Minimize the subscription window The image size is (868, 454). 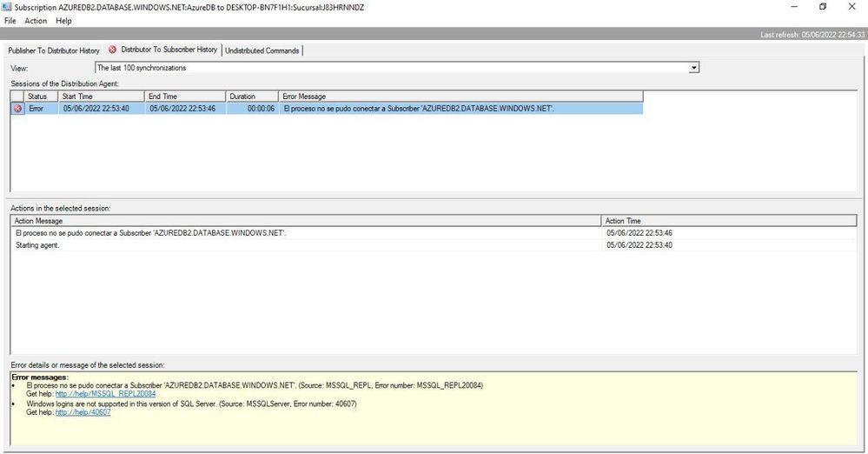pos(794,7)
